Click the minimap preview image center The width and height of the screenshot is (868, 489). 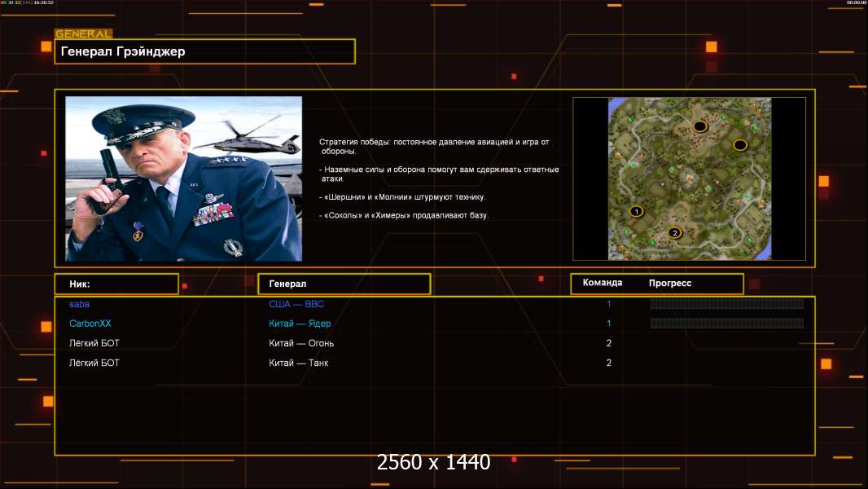tap(689, 178)
